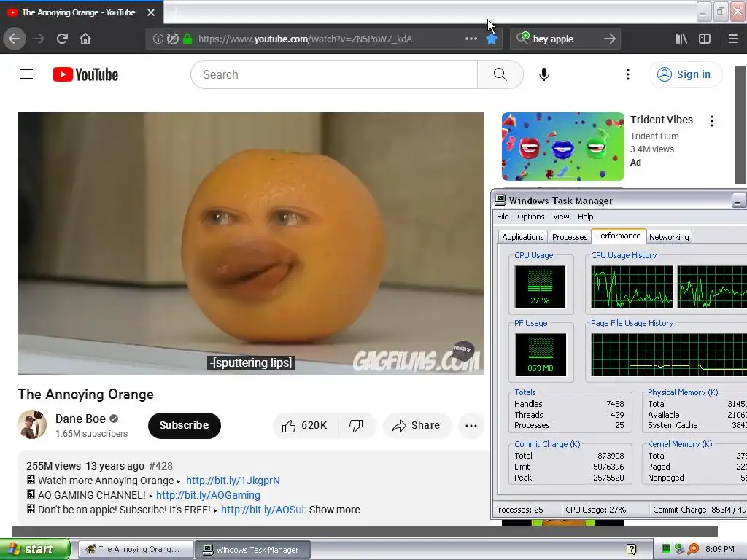
Task: Click the Sign in button
Action: [685, 74]
